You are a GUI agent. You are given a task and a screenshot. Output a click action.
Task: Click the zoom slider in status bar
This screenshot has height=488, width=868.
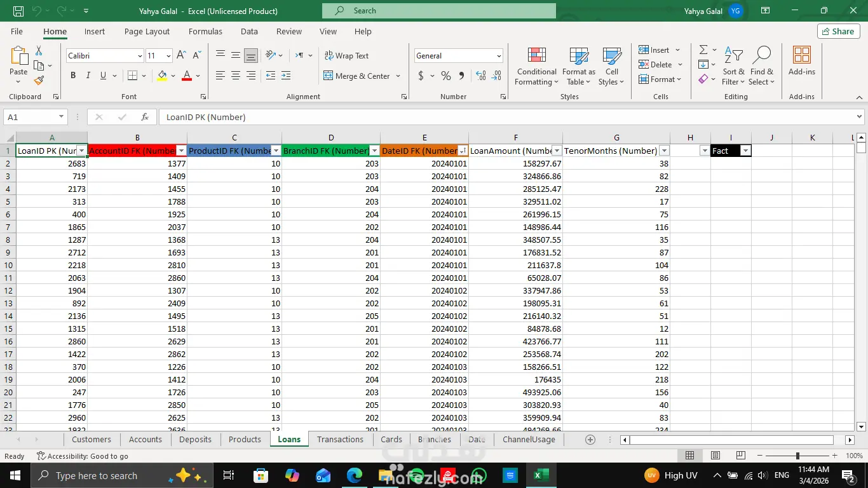[x=797, y=456]
